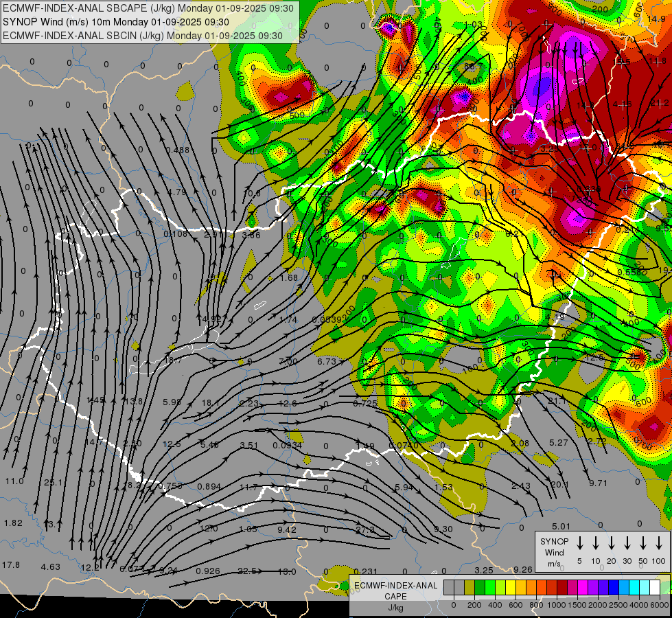Click the 4000 label on the CAPE scale
Image resolution: width=672 pixels, height=618 pixels.
[x=640, y=605]
